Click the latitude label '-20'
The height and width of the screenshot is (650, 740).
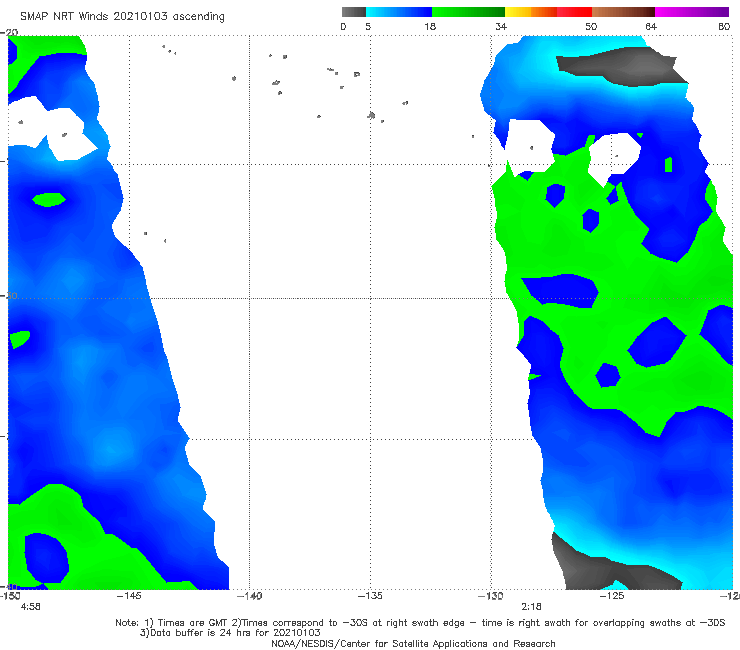pos(9,32)
